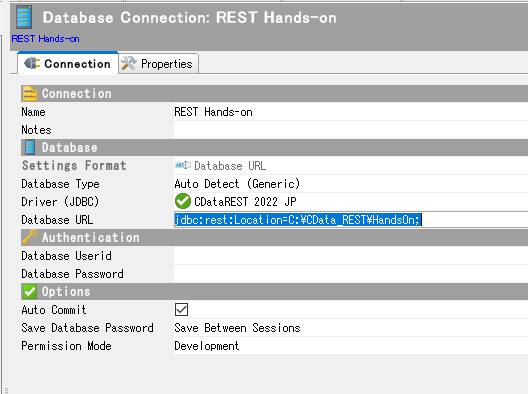
Task: Click the tools icon on Properties tab
Action: pyautogui.click(x=129, y=63)
